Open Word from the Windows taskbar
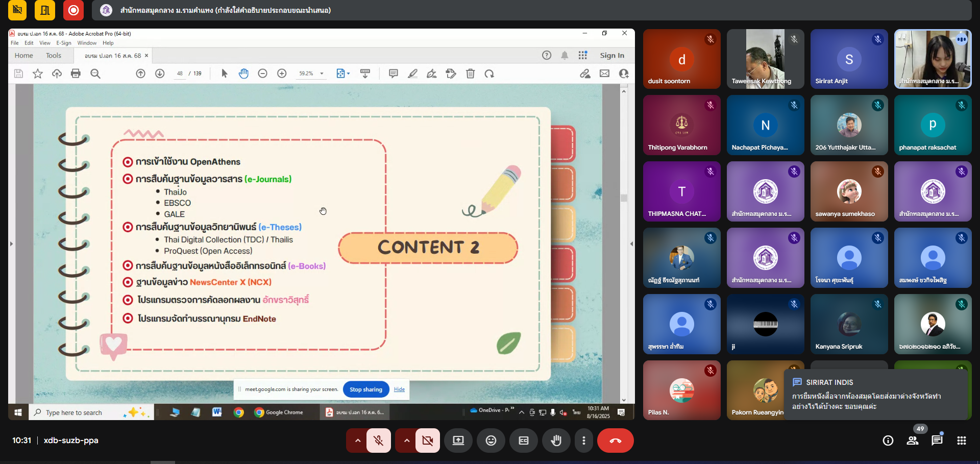Screen dimensions: 980x464 pyautogui.click(x=217, y=412)
